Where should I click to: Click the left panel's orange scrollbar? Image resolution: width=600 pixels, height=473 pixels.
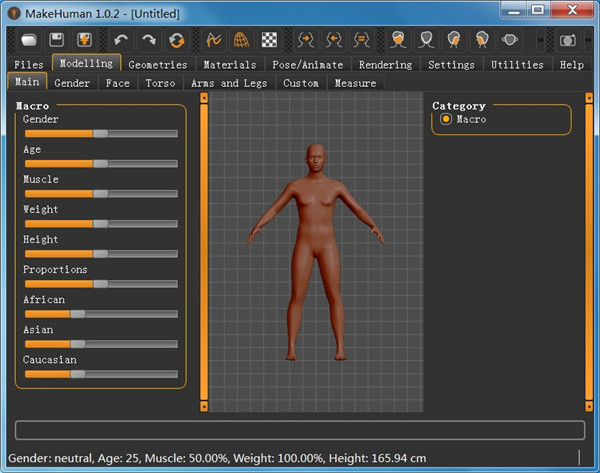204,250
